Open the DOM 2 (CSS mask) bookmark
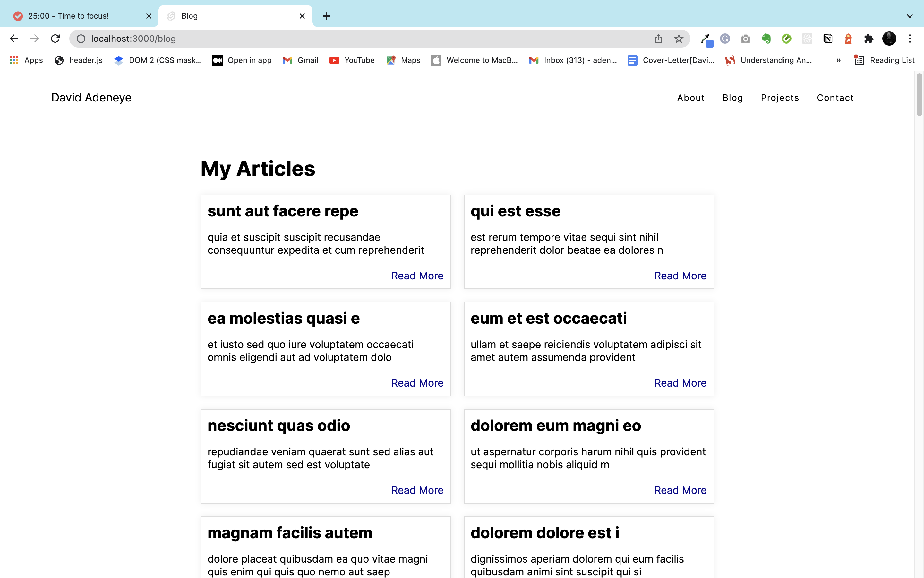The width and height of the screenshot is (924, 578). 158,60
